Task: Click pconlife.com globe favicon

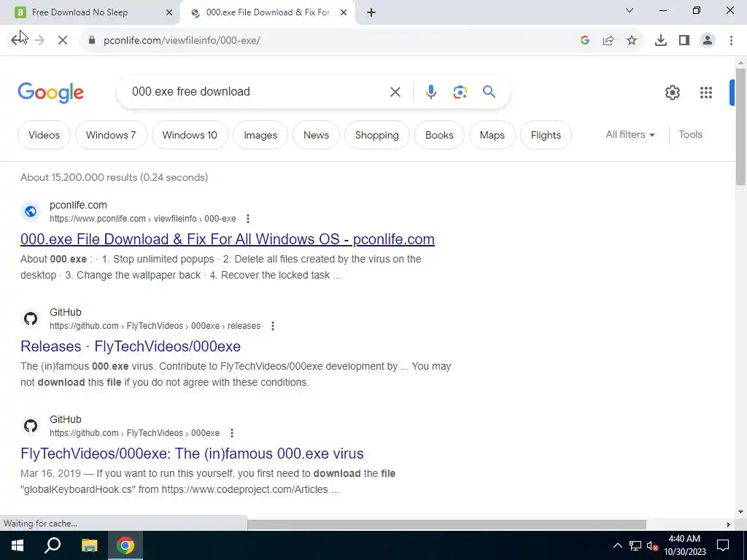Action: coord(31,211)
